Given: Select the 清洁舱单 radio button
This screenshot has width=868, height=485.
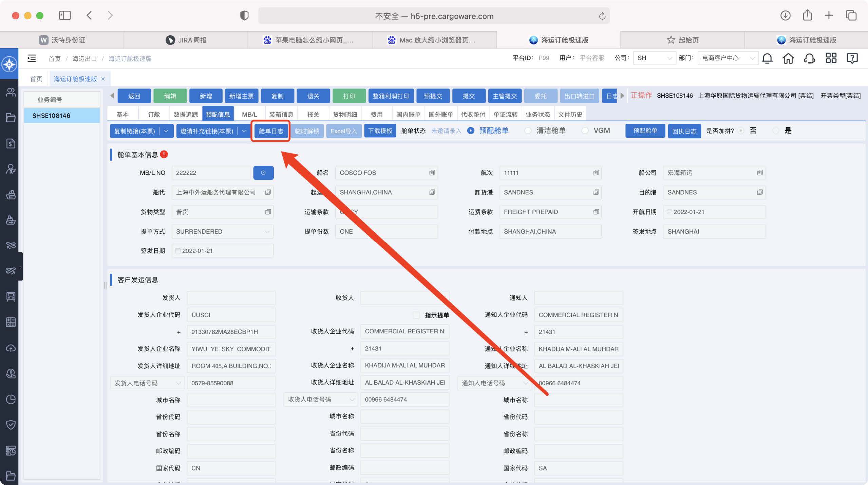Looking at the screenshot, I should tap(528, 131).
